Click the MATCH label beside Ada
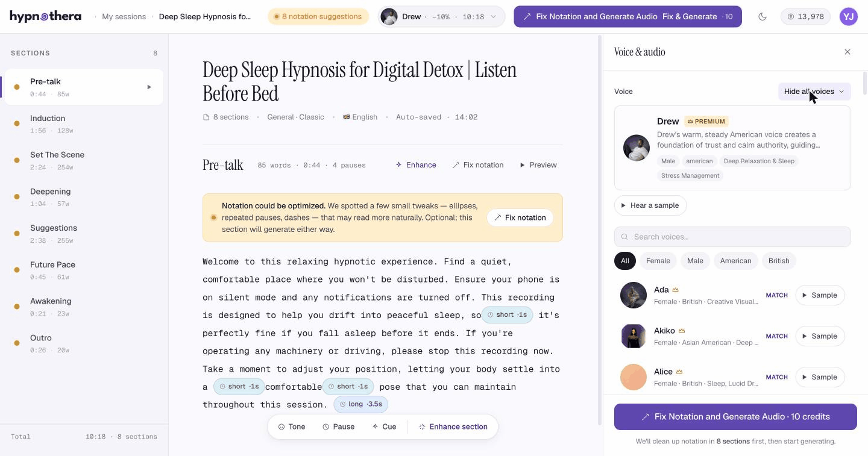 [776, 295]
